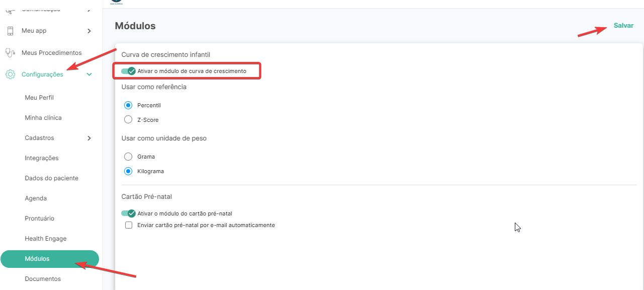Open the Meu Perfil settings page
Viewport: 644px width, 290px height.
pyautogui.click(x=39, y=98)
